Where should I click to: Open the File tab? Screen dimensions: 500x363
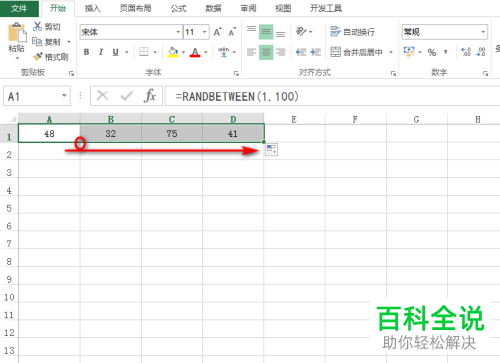(19, 8)
